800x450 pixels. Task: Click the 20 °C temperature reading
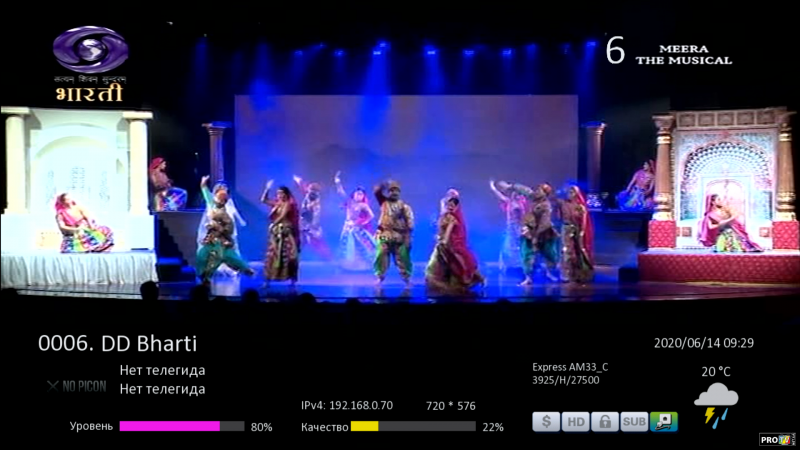715,371
